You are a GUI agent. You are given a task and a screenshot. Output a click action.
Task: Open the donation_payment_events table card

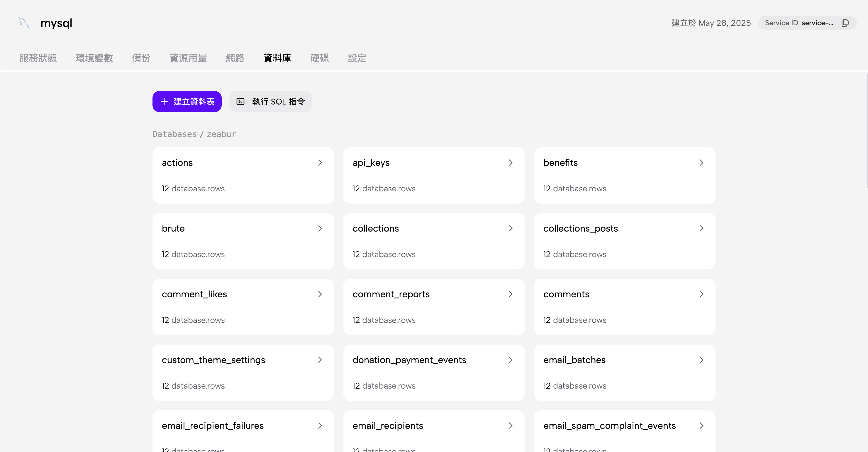coord(433,372)
